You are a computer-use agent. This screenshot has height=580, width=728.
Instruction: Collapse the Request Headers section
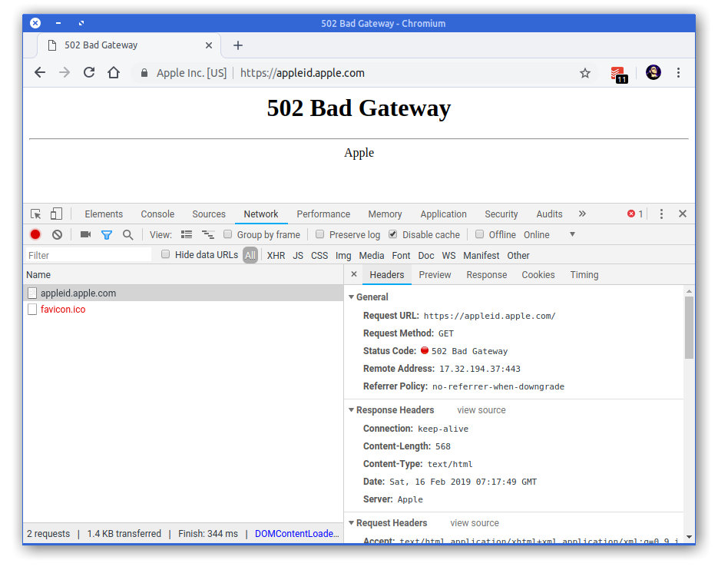(352, 523)
